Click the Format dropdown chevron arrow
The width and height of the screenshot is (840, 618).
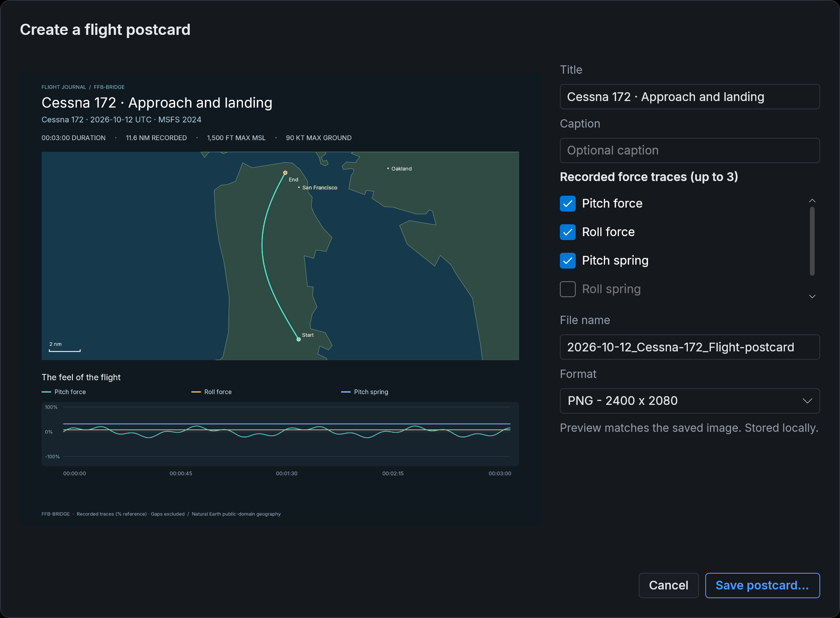pos(807,401)
